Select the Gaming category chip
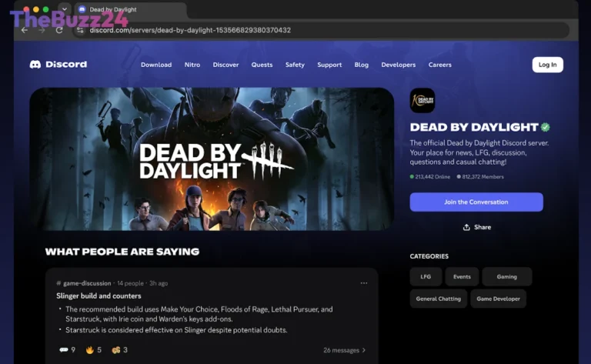Screen dimensions: 591x364 [507, 276]
